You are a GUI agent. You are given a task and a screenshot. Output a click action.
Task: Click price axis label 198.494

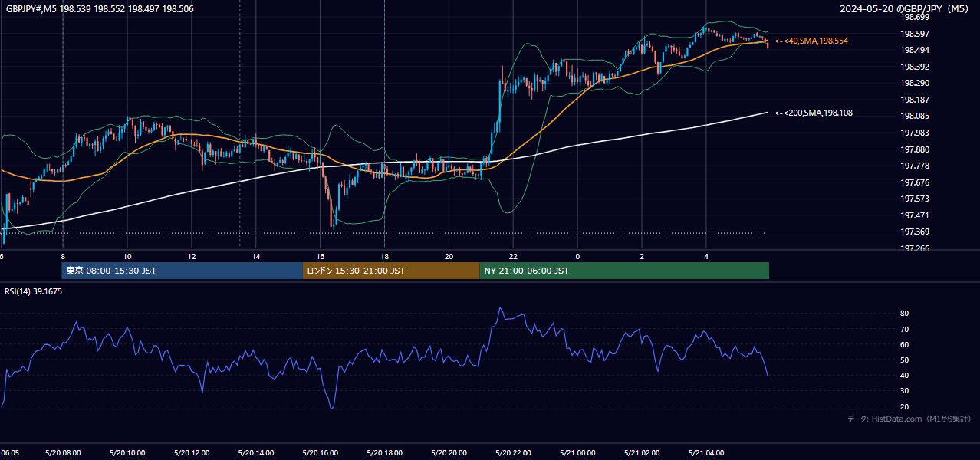click(x=915, y=50)
